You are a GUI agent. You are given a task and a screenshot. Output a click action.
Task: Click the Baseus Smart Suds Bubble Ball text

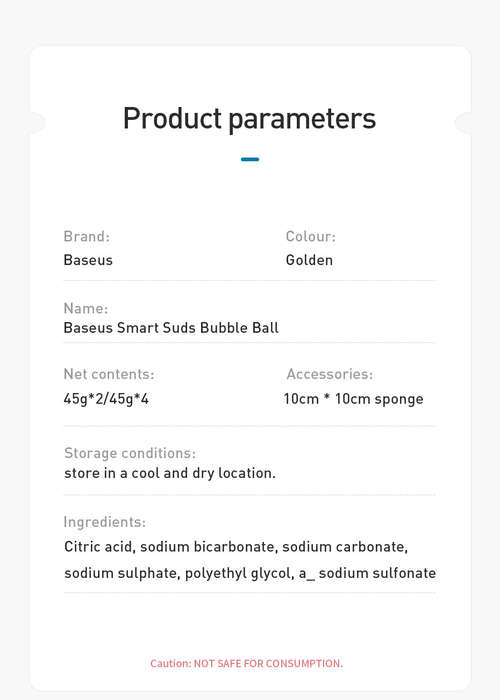171,328
